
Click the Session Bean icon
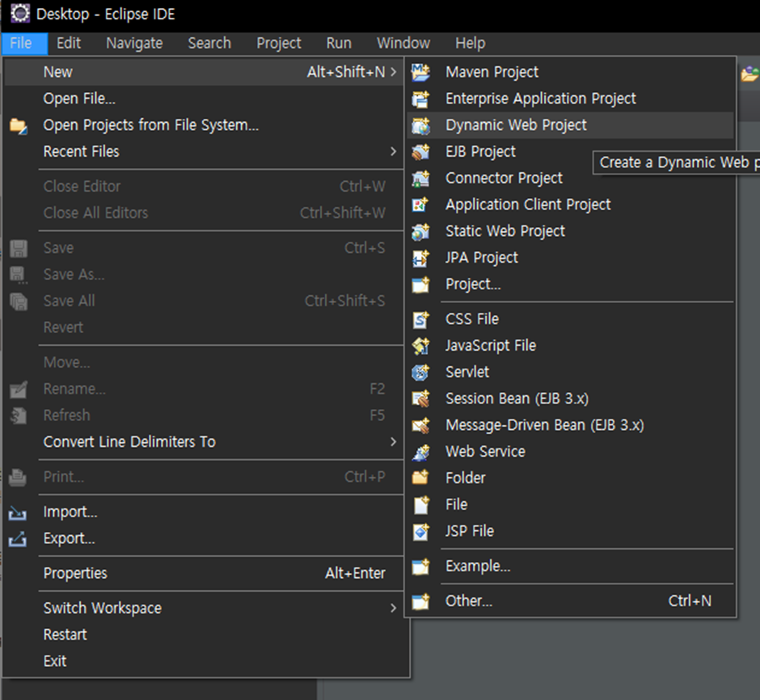[x=420, y=398]
